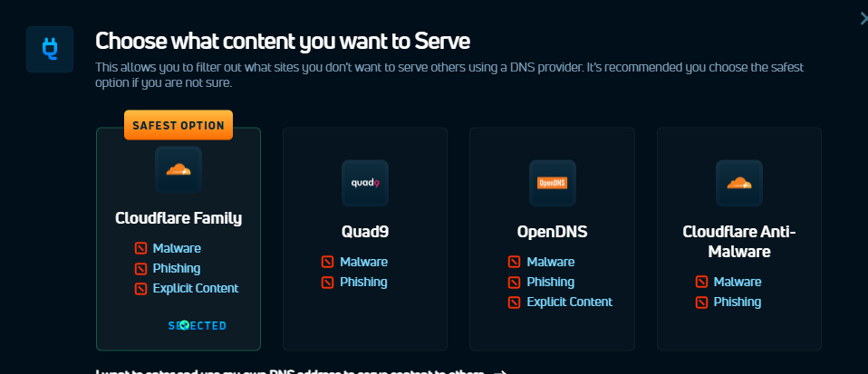This screenshot has width=868, height=374.
Task: Click the Phishing block icon under Cloudflare Anti-Malware
Action: [x=701, y=302]
